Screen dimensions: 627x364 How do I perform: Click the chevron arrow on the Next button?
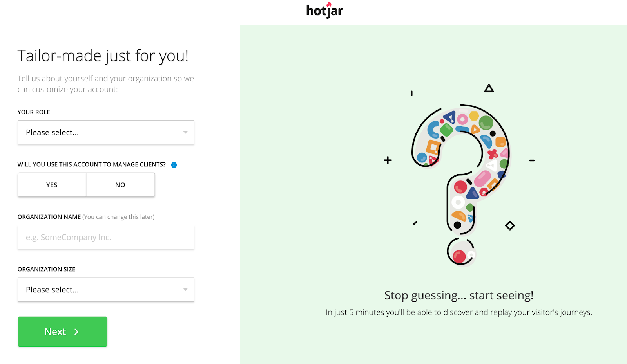[x=76, y=332]
